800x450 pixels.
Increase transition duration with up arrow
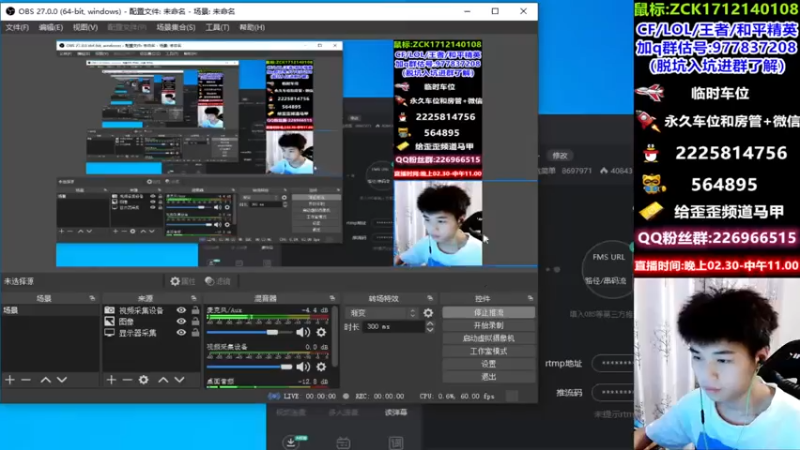(430, 323)
